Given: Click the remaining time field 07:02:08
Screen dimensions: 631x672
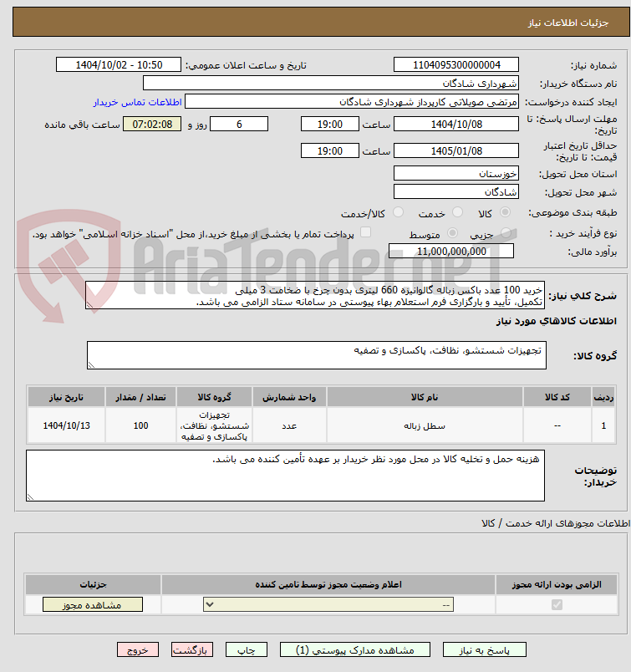Looking at the screenshot, I should click(152, 125).
